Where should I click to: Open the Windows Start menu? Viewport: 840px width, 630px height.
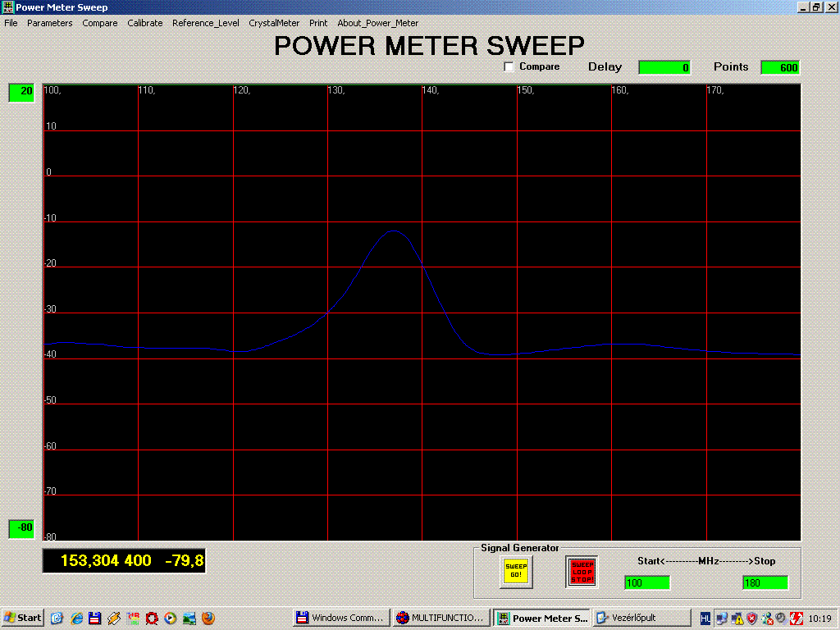tap(22, 618)
